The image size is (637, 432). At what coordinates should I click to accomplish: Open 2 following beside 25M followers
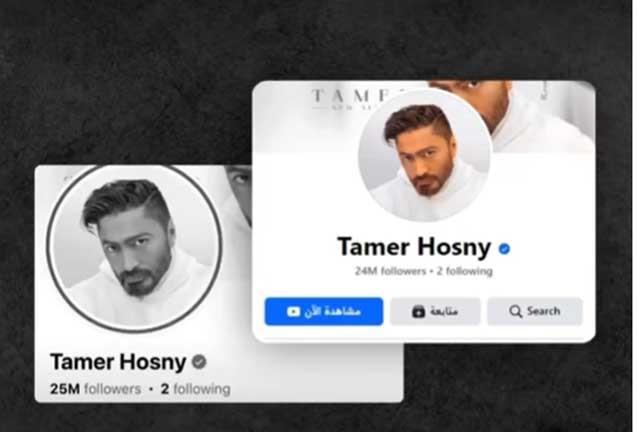(195, 389)
